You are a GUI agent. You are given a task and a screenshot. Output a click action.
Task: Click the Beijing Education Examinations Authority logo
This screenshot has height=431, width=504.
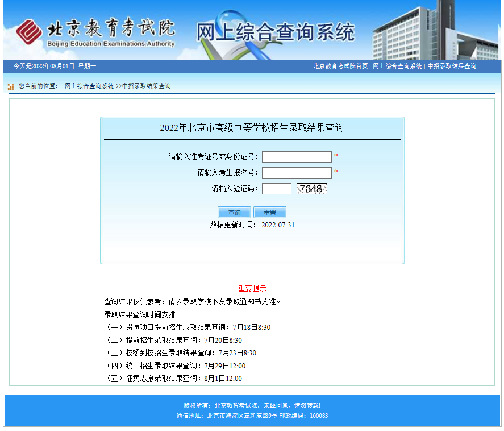point(95,32)
